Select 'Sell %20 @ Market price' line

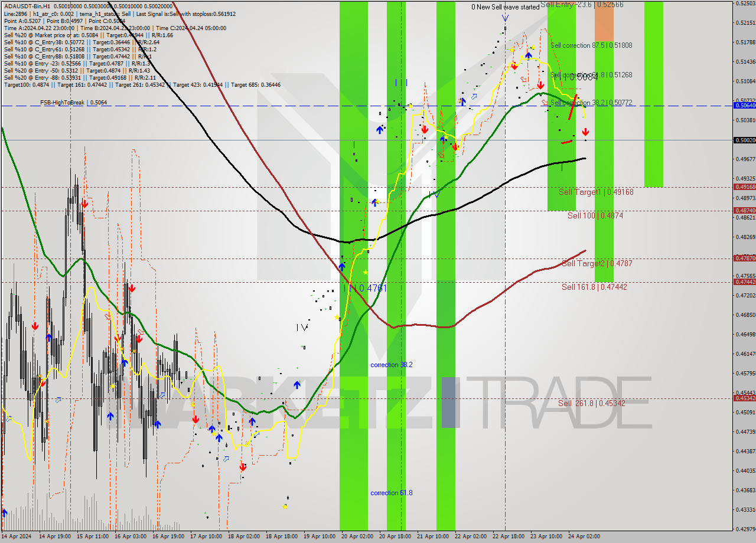tap(88, 35)
